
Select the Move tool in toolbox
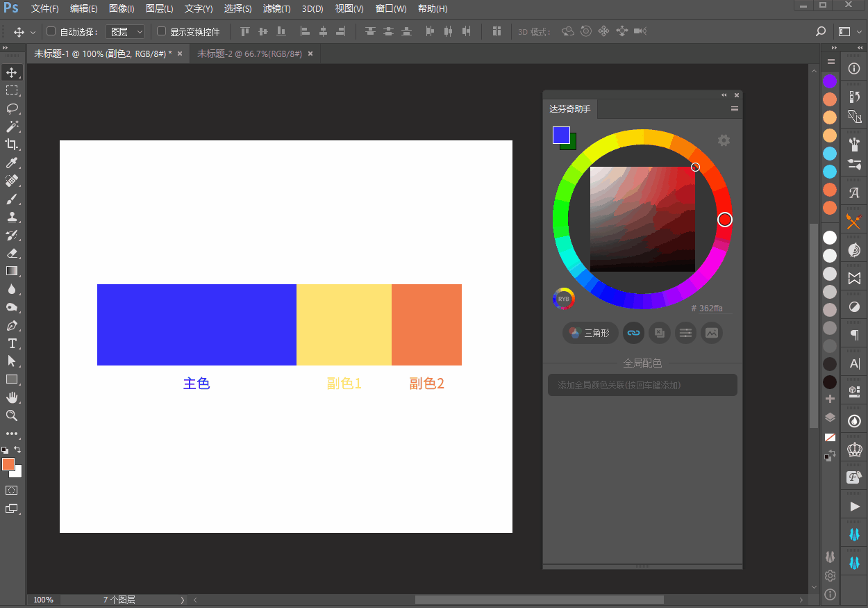pyautogui.click(x=12, y=72)
